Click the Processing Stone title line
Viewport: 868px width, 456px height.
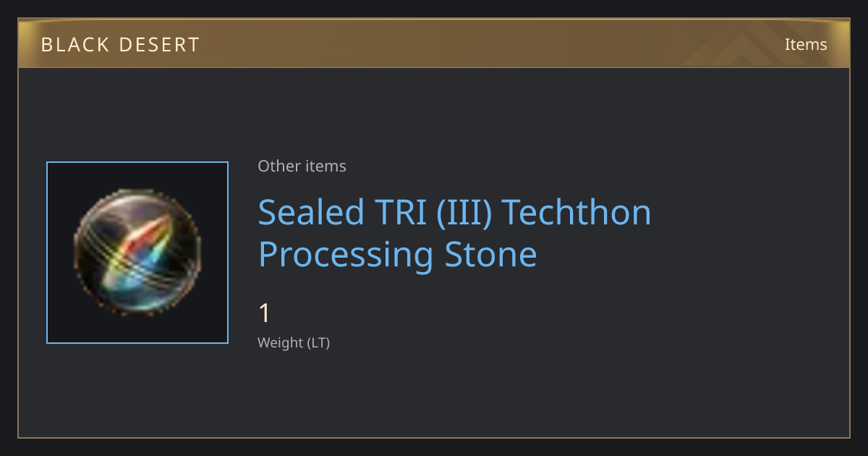pyautogui.click(x=398, y=256)
